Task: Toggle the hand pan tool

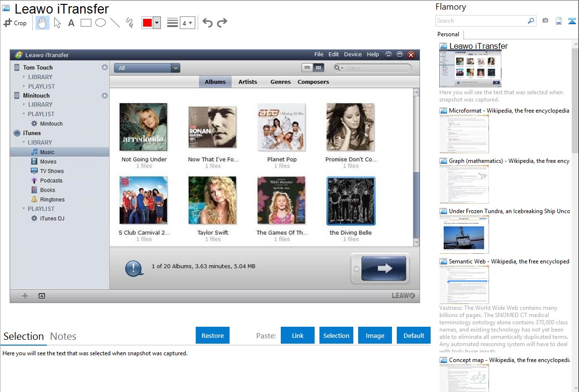Action: click(43, 23)
